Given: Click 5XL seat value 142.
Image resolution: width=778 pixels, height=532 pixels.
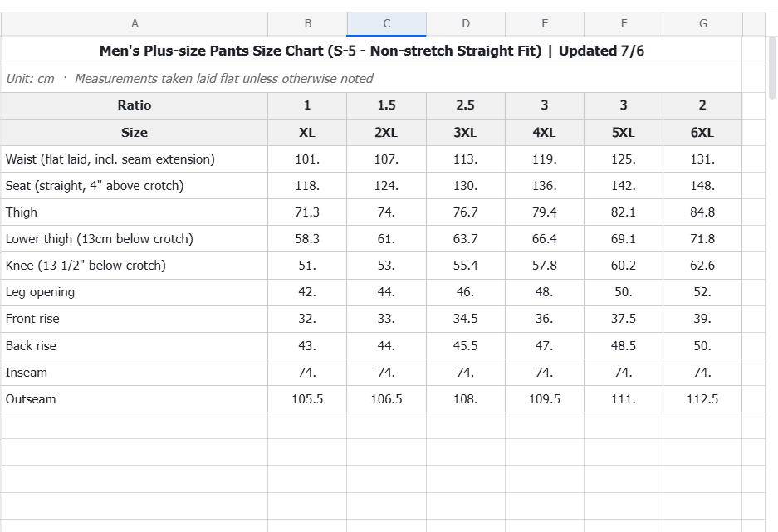Looking at the screenshot, I should [x=624, y=186].
